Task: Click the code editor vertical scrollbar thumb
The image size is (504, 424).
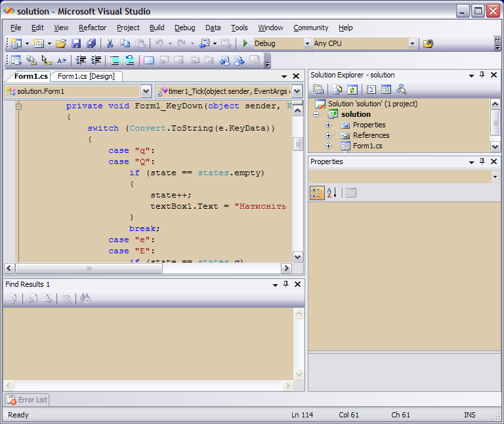Action: click(298, 144)
